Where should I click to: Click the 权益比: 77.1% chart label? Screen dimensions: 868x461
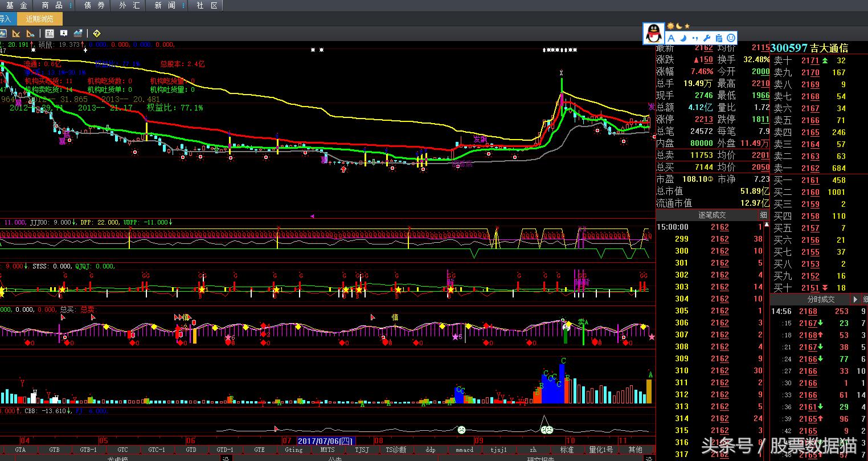pyautogui.click(x=175, y=107)
